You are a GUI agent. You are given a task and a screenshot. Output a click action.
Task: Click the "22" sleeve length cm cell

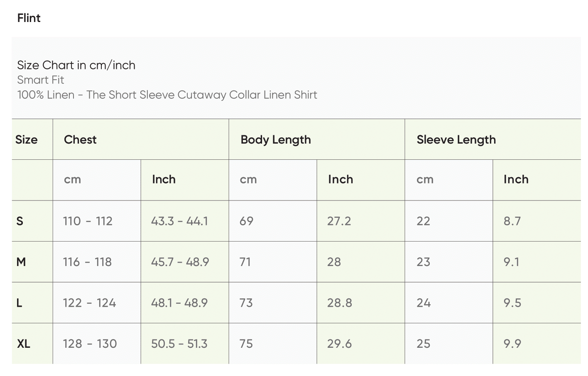pos(423,221)
